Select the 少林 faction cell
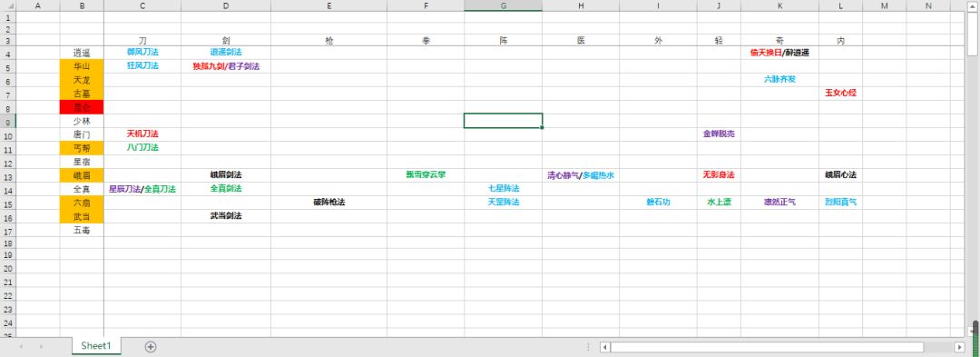980x357 pixels. point(82,121)
